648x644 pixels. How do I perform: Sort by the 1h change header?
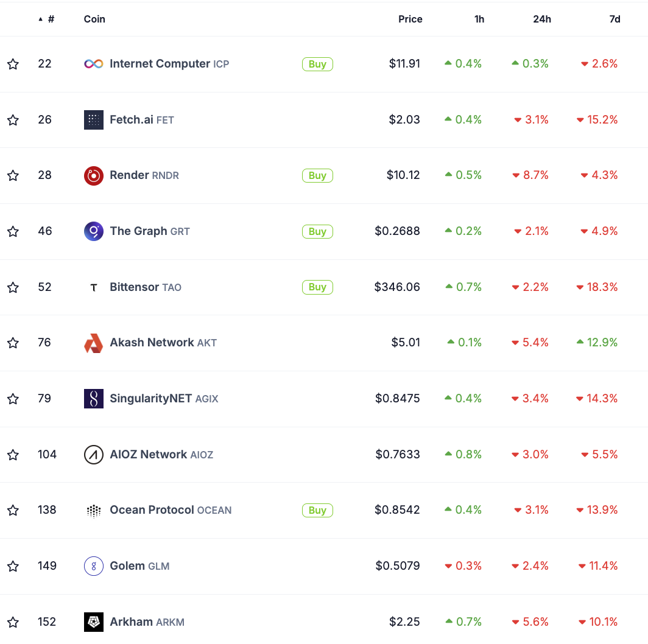point(479,19)
